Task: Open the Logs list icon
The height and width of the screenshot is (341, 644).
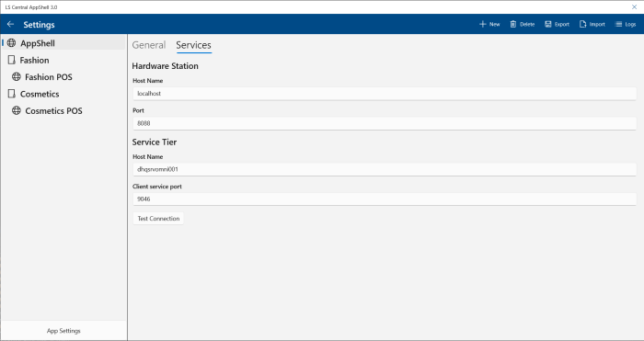Action: pyautogui.click(x=618, y=24)
